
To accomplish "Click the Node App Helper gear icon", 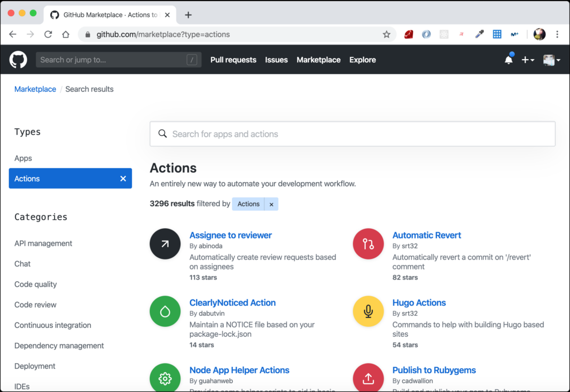I will click(165, 378).
